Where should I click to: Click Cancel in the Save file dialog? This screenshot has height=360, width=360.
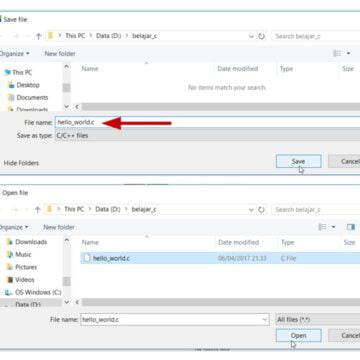pos(345,161)
